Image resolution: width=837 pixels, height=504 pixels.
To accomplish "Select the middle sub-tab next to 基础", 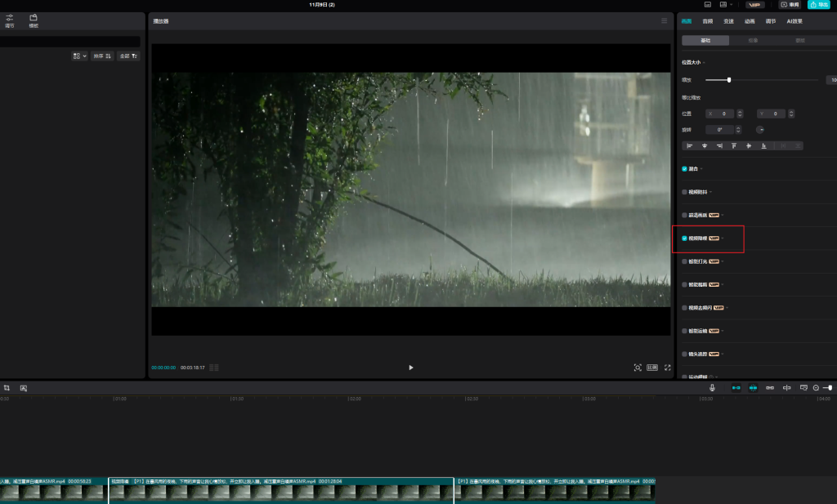I will (x=753, y=41).
